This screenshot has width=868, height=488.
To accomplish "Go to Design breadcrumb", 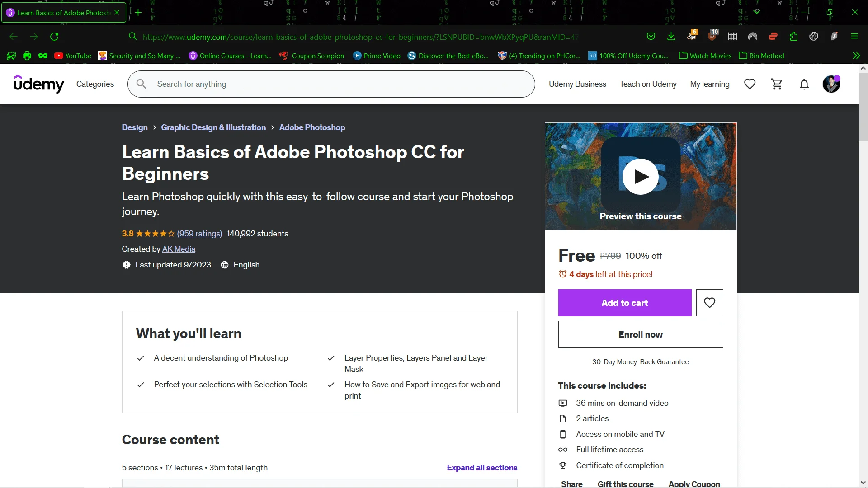I will [x=135, y=127].
